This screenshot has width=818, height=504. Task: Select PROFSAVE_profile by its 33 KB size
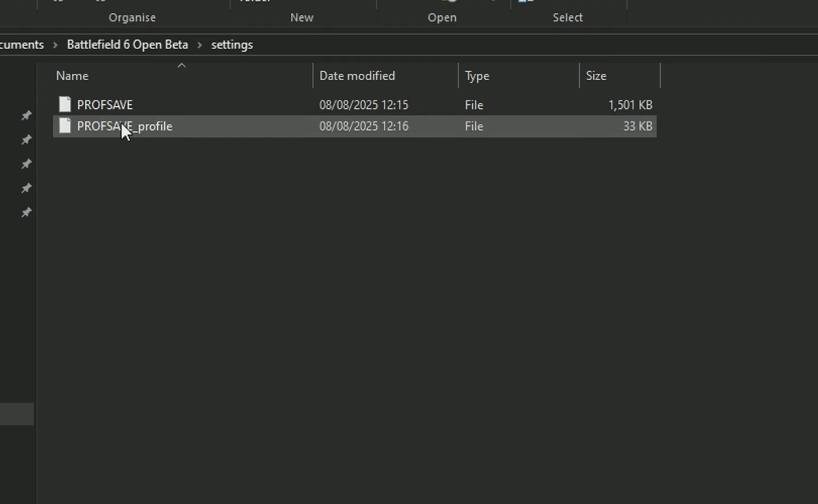point(637,126)
